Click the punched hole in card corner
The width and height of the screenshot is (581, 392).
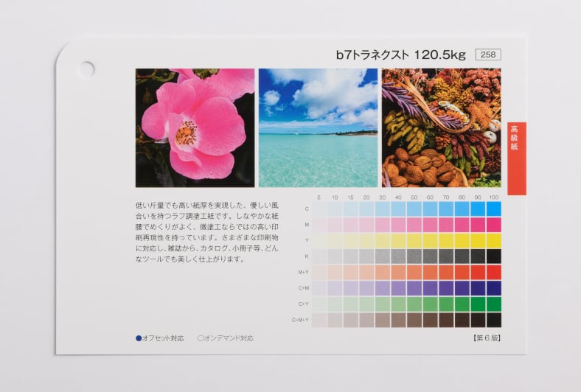click(86, 69)
